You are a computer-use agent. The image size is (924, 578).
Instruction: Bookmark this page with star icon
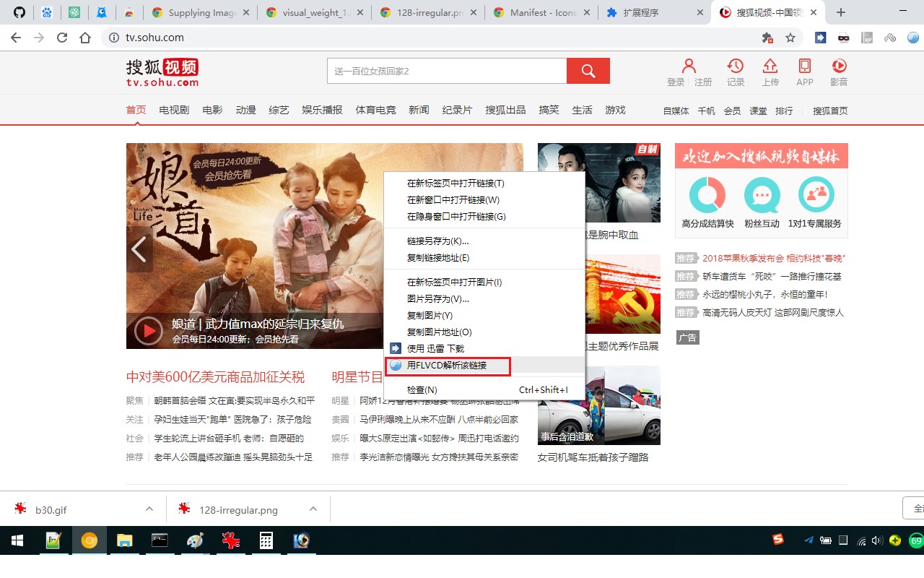790,38
